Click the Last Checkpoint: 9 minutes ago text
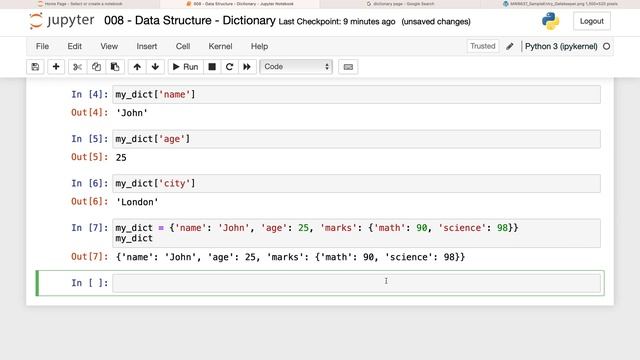The height and width of the screenshot is (360, 640). tap(337, 22)
